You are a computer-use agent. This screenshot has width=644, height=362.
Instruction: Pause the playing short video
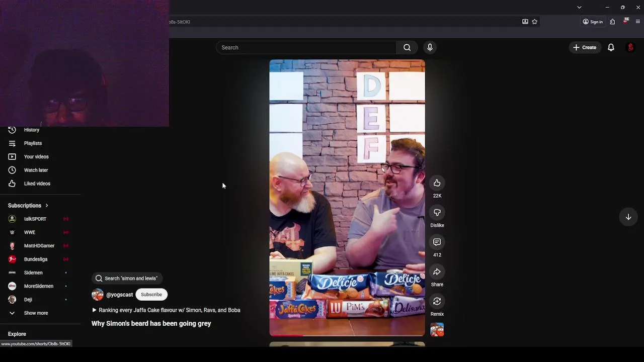[x=347, y=198]
